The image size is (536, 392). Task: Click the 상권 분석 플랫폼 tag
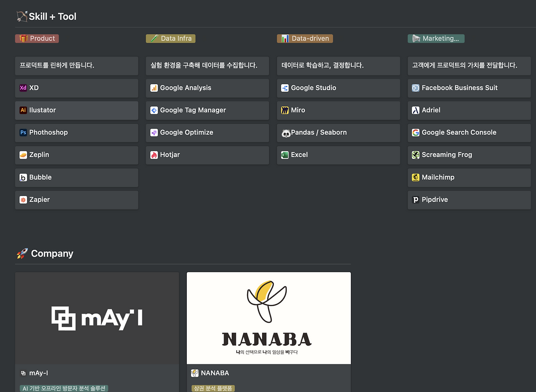pos(213,389)
